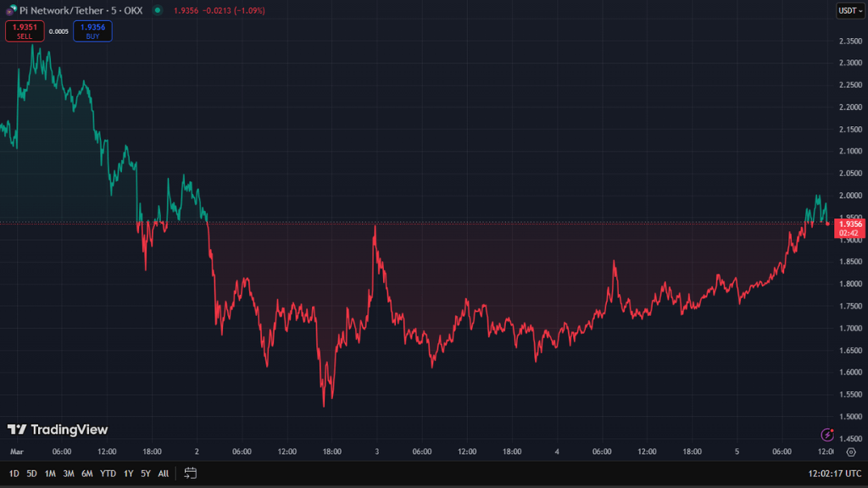Open the go-to-date calendar icon

click(191, 473)
